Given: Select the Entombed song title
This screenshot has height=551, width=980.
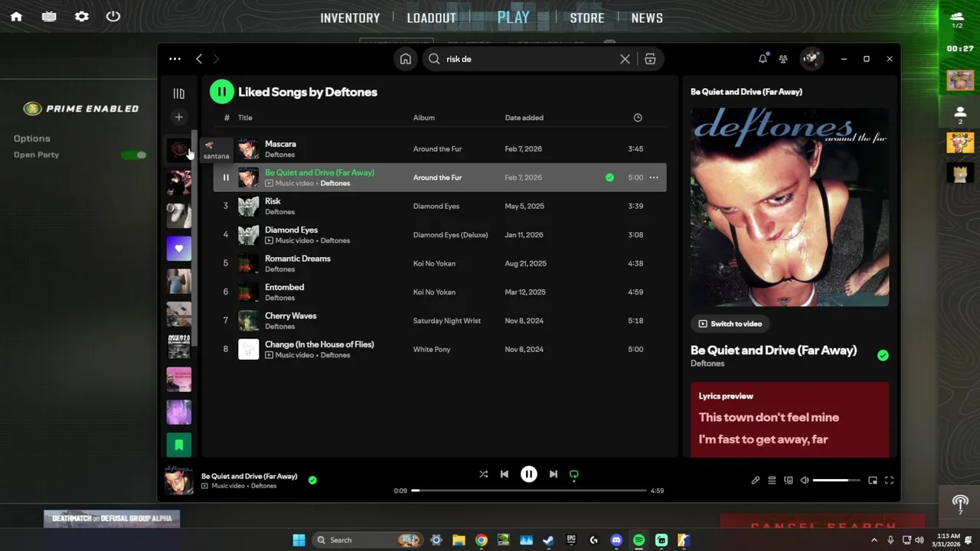Looking at the screenshot, I should [284, 287].
